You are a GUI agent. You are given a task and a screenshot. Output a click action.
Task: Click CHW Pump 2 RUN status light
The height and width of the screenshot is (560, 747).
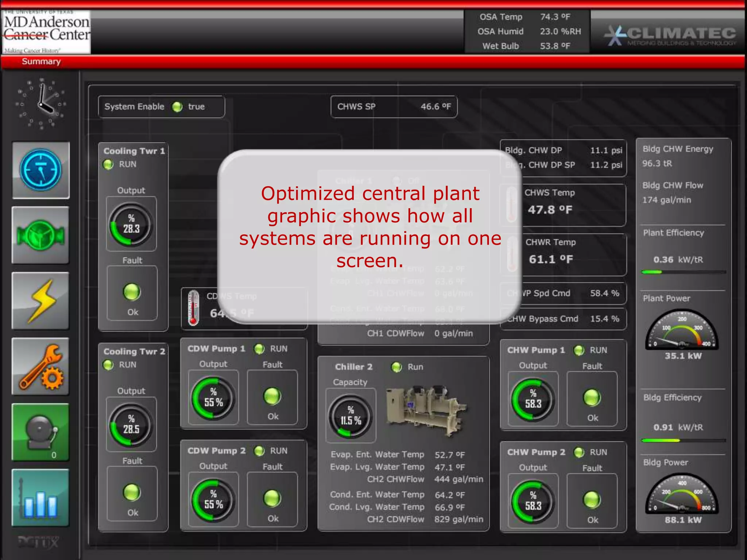pos(579,452)
